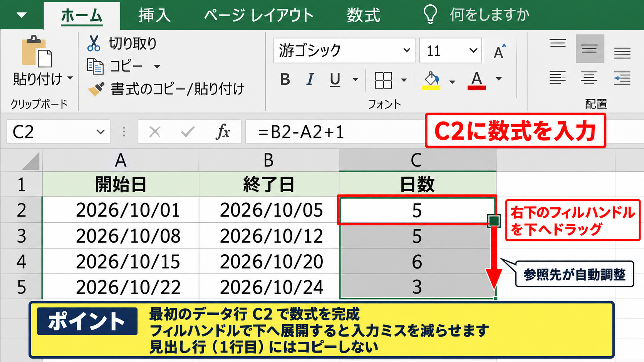Click the align right icon
Screen dimensions: 644x362
(622, 78)
